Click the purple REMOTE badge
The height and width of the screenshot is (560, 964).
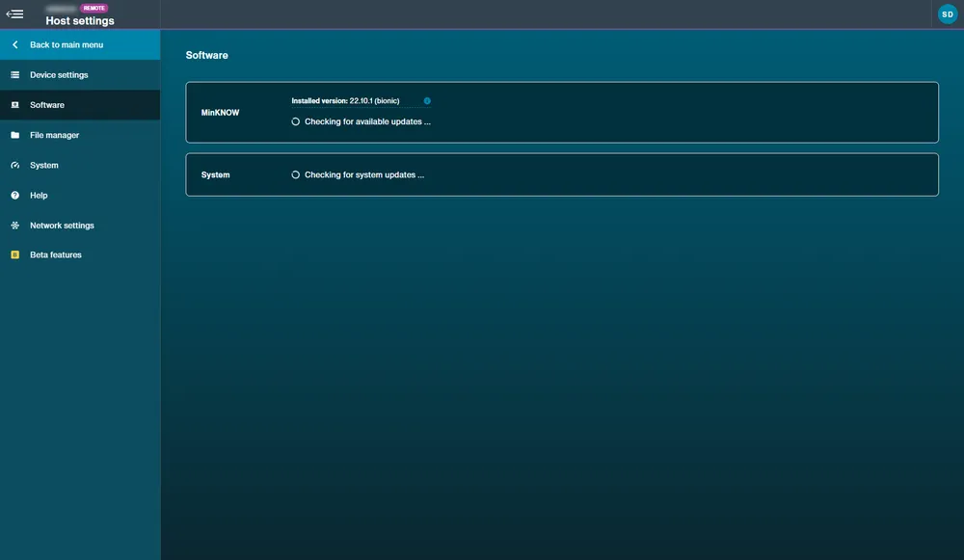click(94, 8)
